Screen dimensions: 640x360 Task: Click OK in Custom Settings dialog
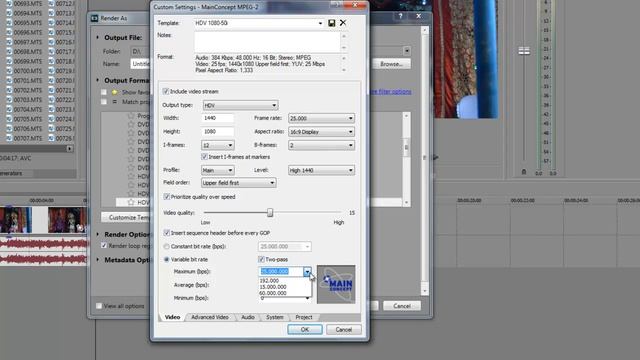304,329
